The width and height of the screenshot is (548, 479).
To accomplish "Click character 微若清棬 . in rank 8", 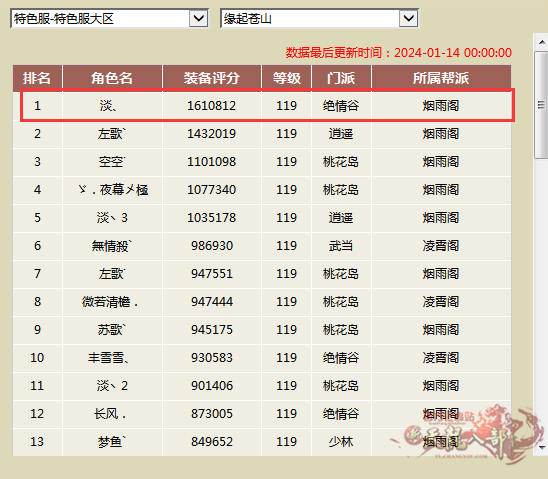I will [x=110, y=302].
